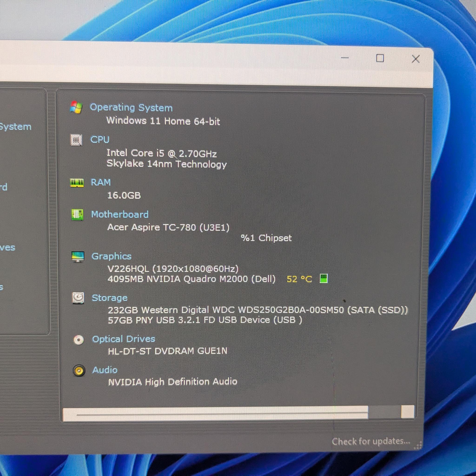476x476 pixels.
Task: Maximize the Speccy window
Action: (x=380, y=58)
